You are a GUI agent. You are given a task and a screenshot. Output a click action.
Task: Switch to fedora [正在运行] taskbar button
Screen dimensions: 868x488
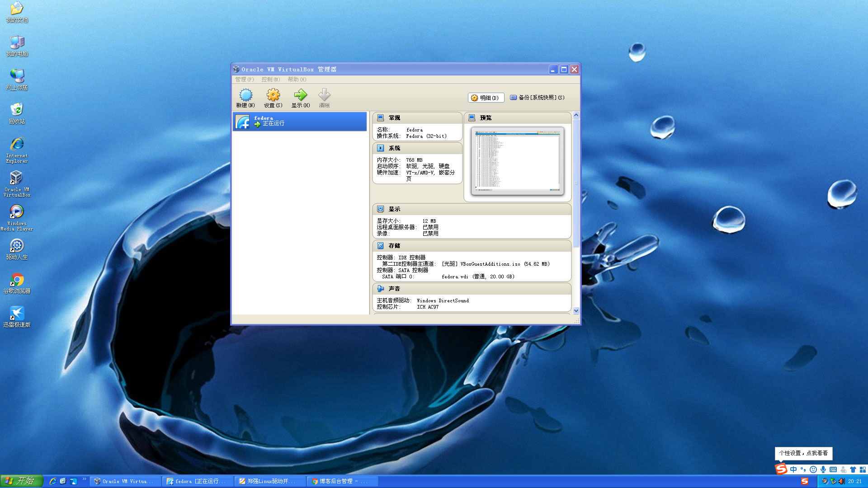tap(198, 482)
